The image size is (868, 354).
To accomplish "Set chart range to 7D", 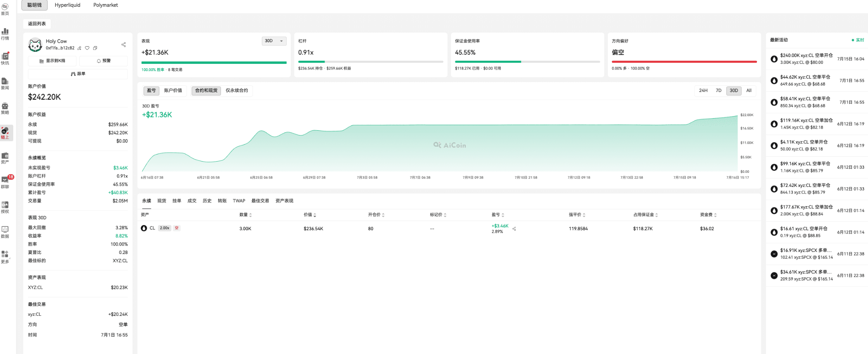I will click(718, 91).
